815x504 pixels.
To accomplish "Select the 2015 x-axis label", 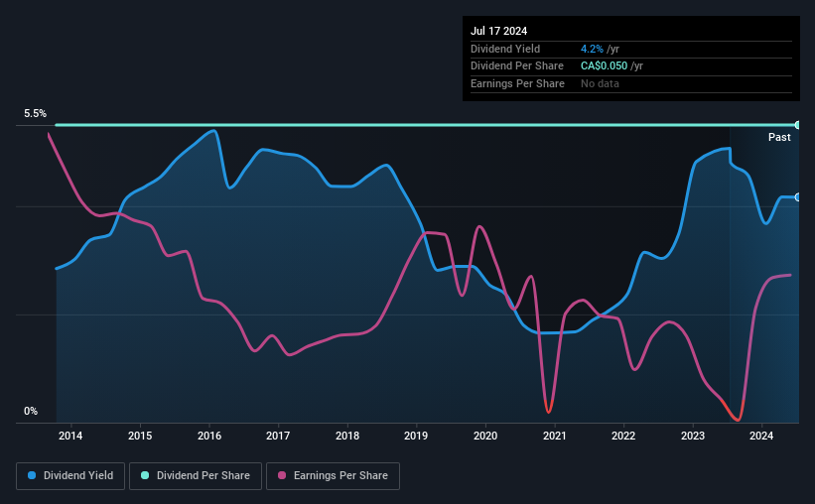I will click(140, 436).
